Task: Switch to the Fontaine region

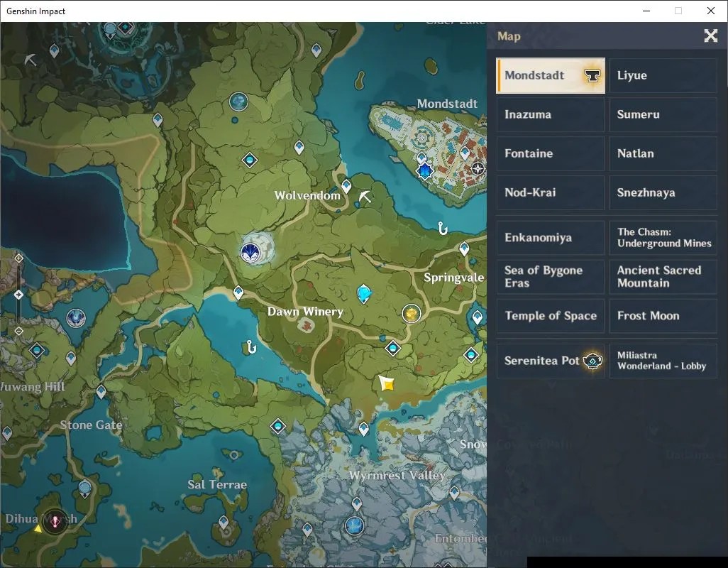Action: pos(550,153)
